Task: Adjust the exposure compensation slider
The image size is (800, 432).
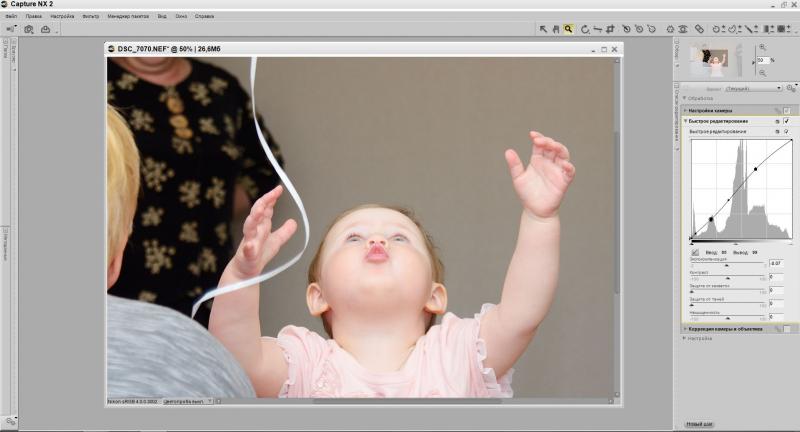Action: click(x=727, y=265)
